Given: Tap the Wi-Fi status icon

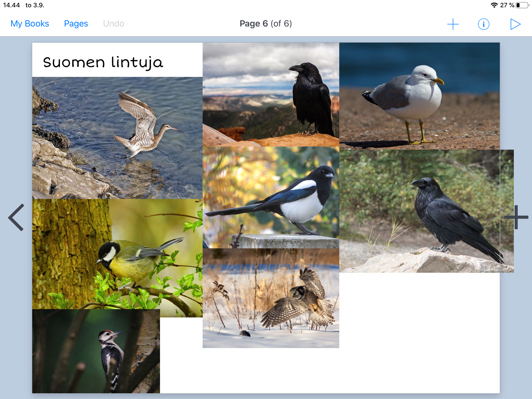Looking at the screenshot, I should click(x=494, y=5).
